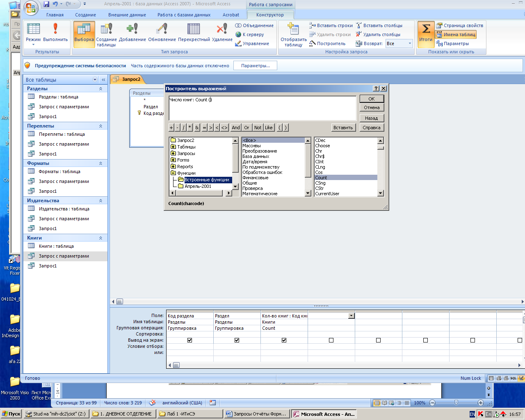Click the Office button in Access
The image size is (525, 420).
click(x=31, y=8)
